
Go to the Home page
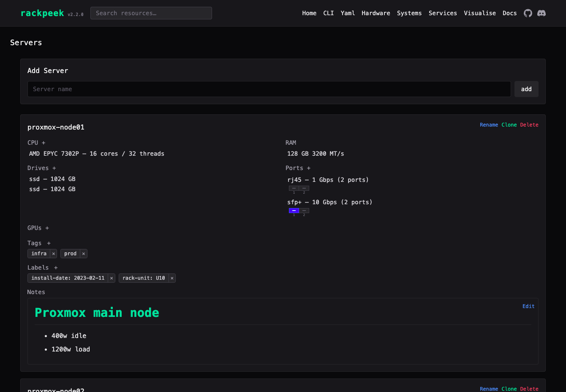[309, 13]
